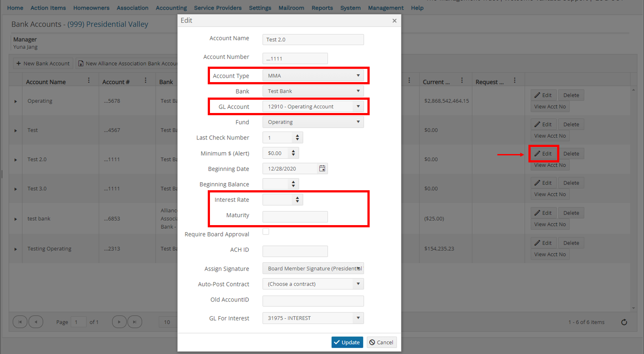Open the Account Name column options menu
Viewport: 644px width, 354px height.
[x=89, y=80]
